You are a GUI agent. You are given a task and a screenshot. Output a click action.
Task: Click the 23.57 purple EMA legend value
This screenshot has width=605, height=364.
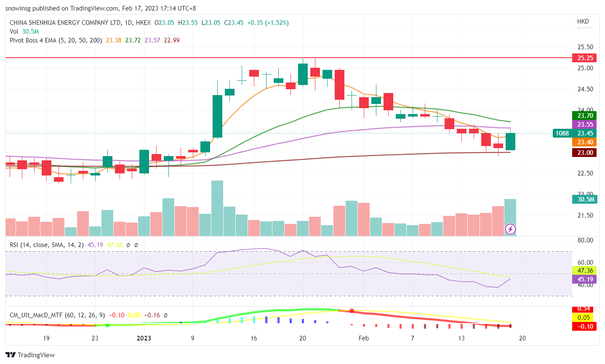pos(152,40)
